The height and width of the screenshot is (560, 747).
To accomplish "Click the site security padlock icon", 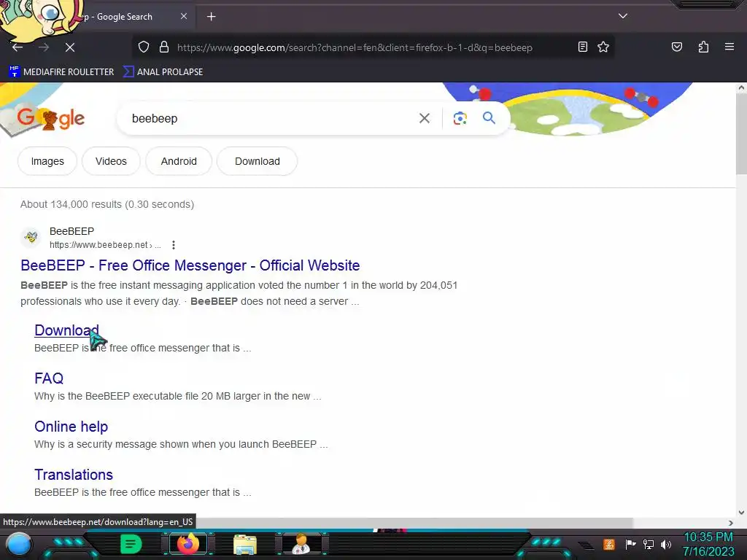I will click(x=164, y=47).
